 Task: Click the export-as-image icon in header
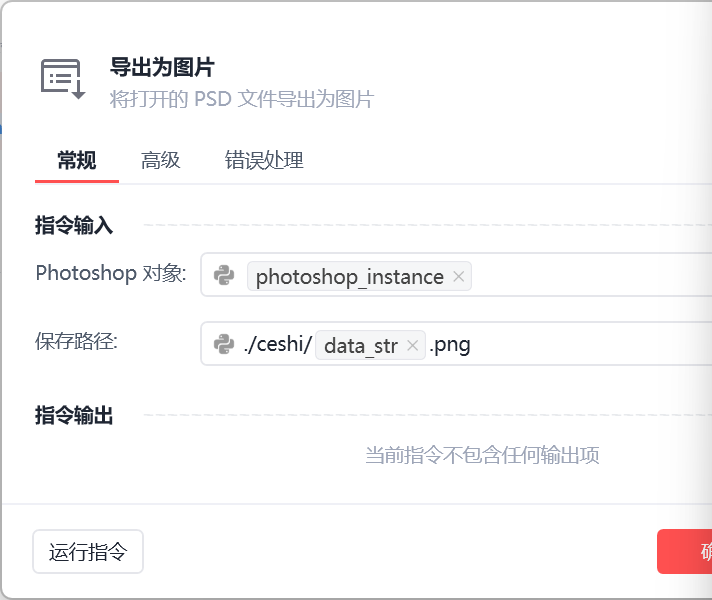63,79
